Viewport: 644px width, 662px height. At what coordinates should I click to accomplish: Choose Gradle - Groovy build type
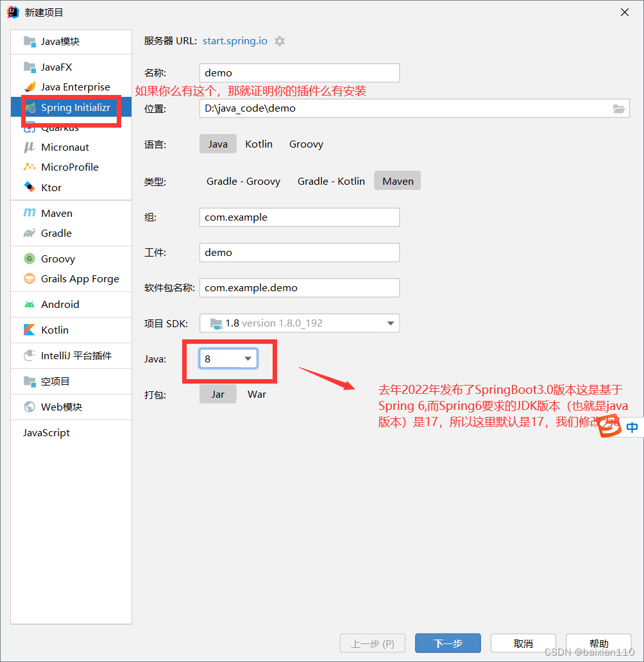pos(243,181)
